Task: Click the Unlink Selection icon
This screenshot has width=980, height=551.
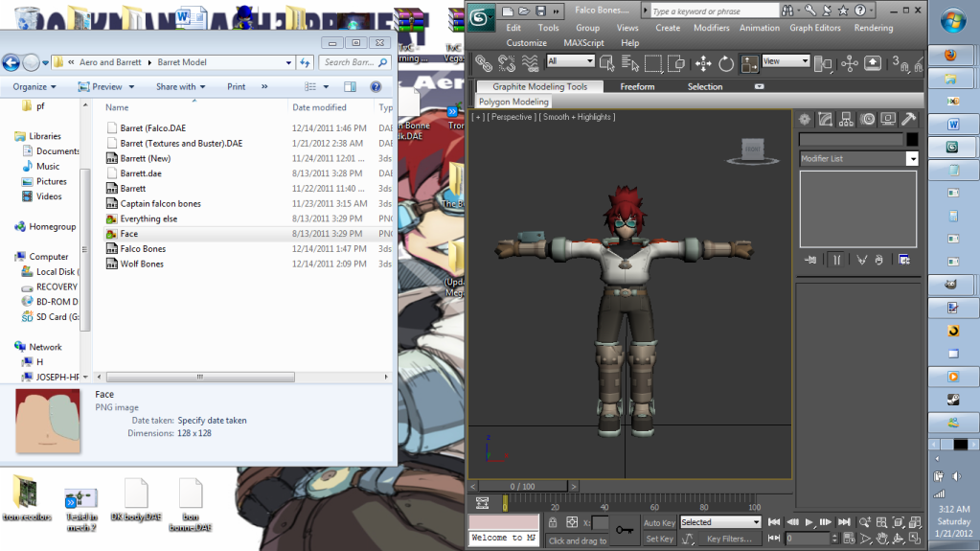Action: [506, 63]
